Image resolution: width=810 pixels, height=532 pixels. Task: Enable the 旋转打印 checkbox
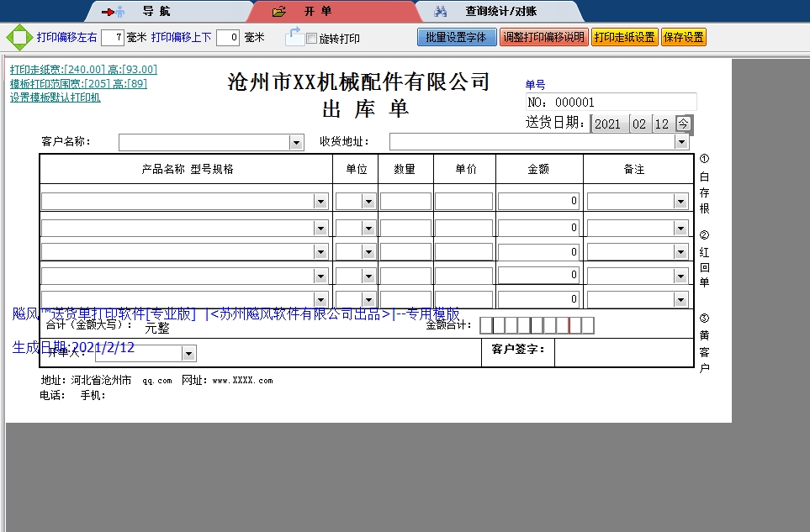click(311, 39)
